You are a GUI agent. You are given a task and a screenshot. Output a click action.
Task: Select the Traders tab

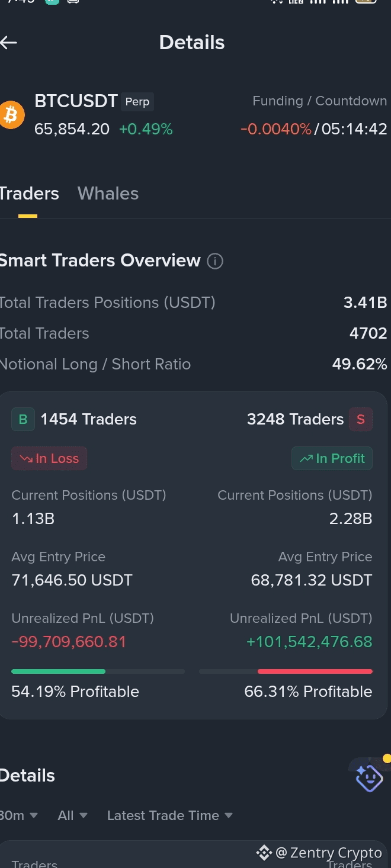coord(29,194)
